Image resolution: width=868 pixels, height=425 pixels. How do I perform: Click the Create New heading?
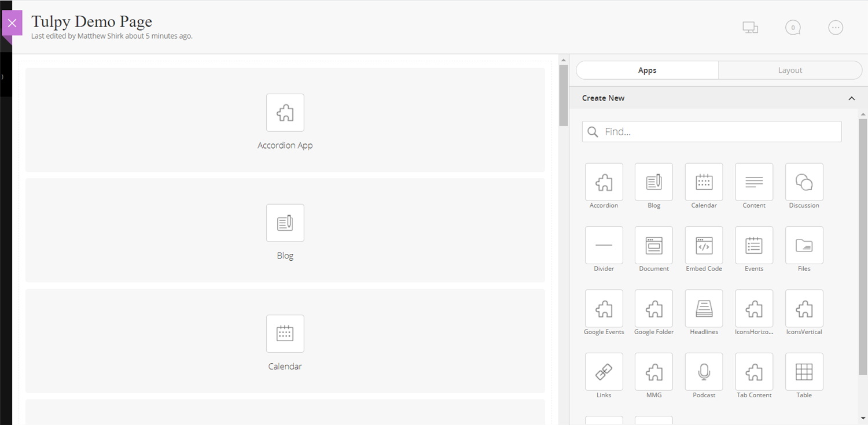pos(603,98)
